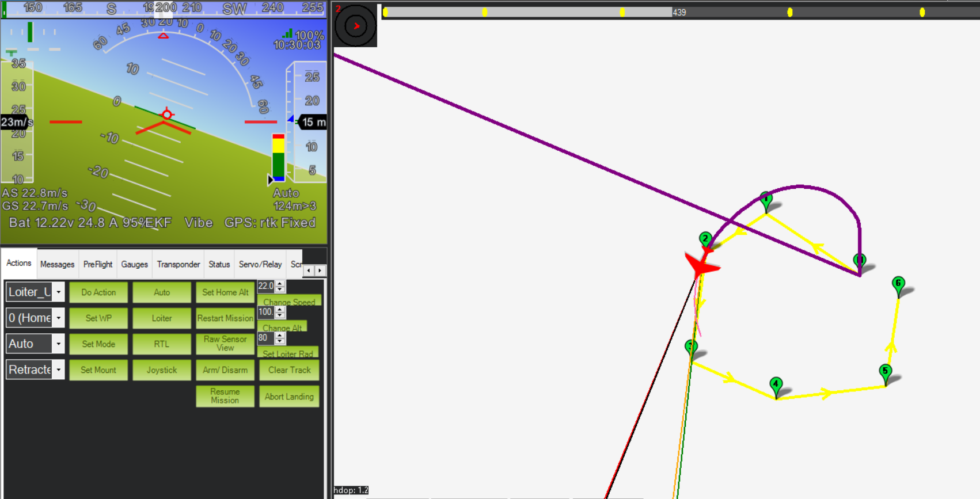
Task: Click the waypoint 6 pin
Action: pyautogui.click(x=898, y=284)
